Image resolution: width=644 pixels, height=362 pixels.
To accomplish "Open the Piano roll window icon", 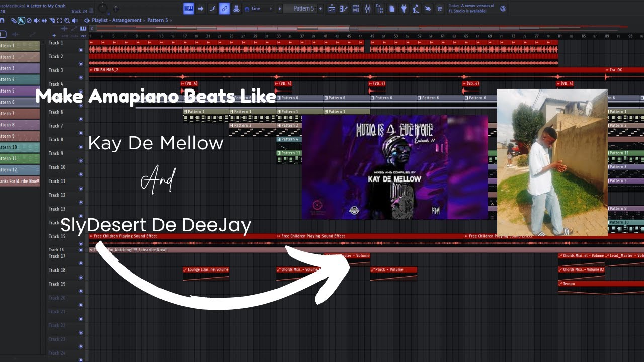I will pyautogui.click(x=344, y=8).
